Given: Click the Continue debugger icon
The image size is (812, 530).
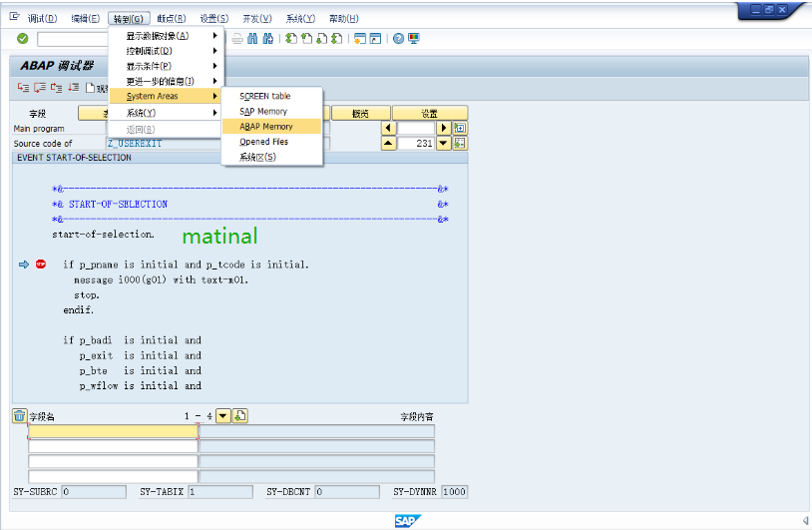Looking at the screenshot, I should click(74, 88).
